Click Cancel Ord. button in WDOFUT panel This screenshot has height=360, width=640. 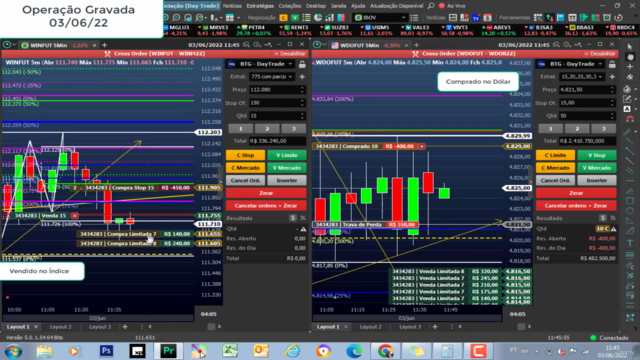556,180
